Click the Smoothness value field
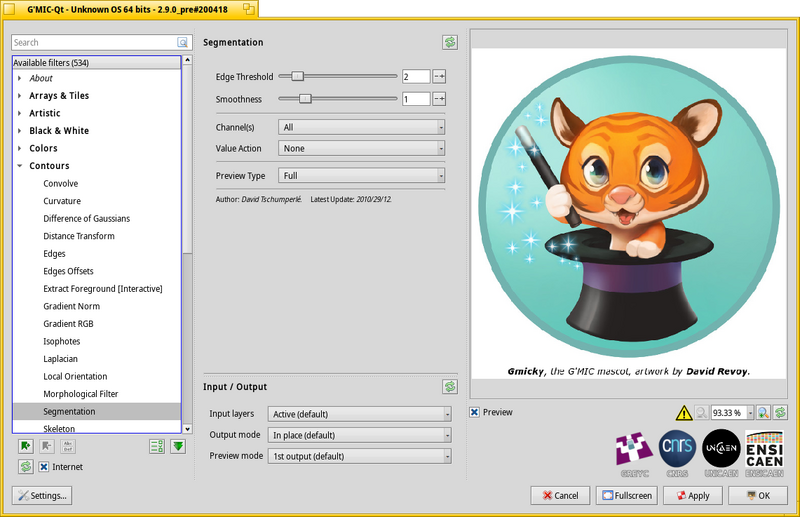The image size is (800, 517). coord(416,99)
